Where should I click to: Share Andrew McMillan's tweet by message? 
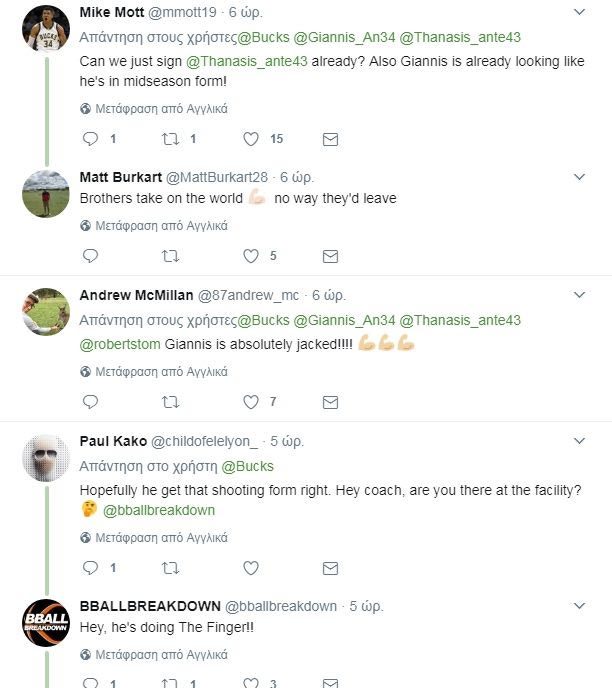pos(330,402)
